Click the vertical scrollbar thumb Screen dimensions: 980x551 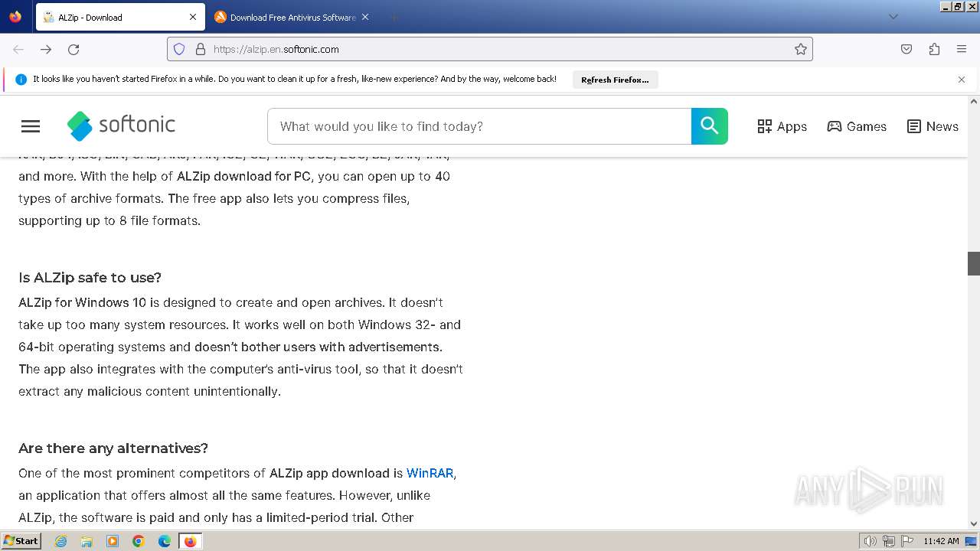(x=974, y=263)
